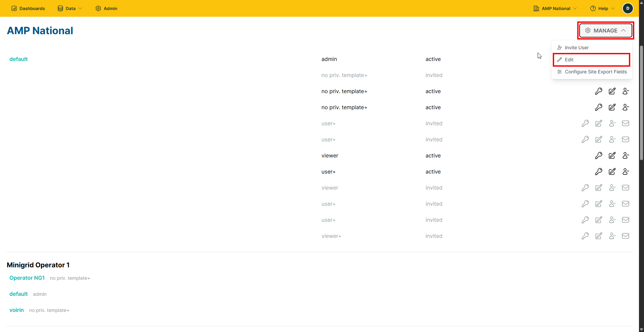This screenshot has width=644, height=332.
Task: Click the key icon for the invited viewer
Action: pos(585,188)
